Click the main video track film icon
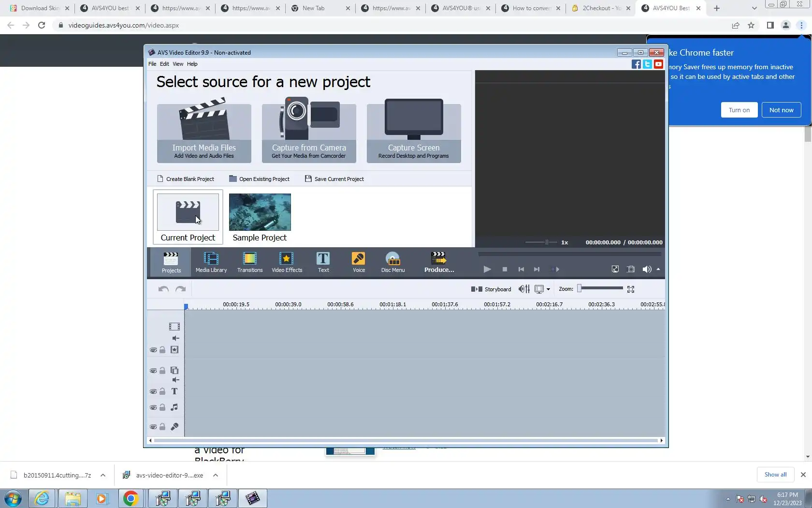 pyautogui.click(x=174, y=327)
